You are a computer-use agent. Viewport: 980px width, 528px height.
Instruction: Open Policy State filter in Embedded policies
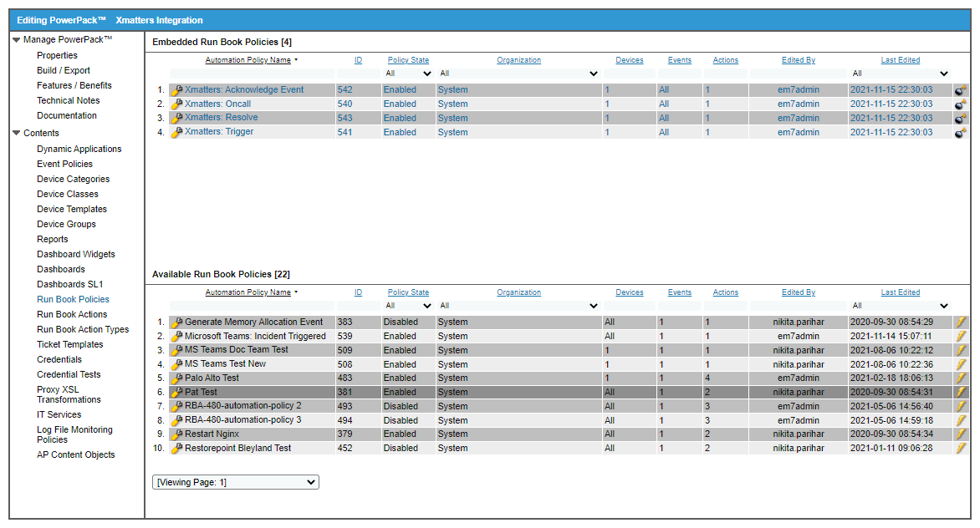408,74
